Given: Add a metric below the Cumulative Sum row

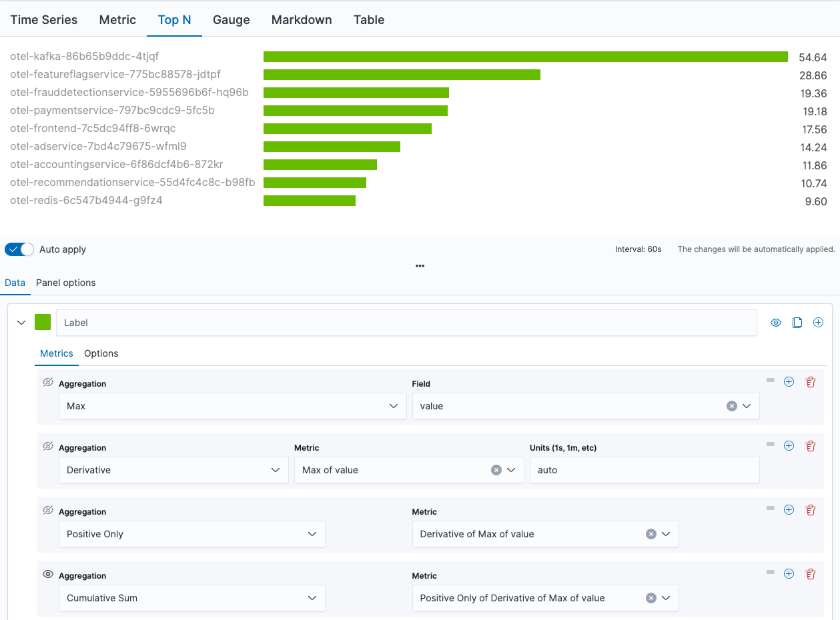Looking at the screenshot, I should coord(789,573).
